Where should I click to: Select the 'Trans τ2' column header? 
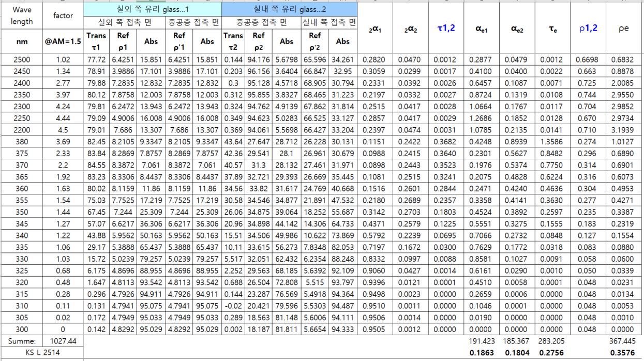pos(233,41)
